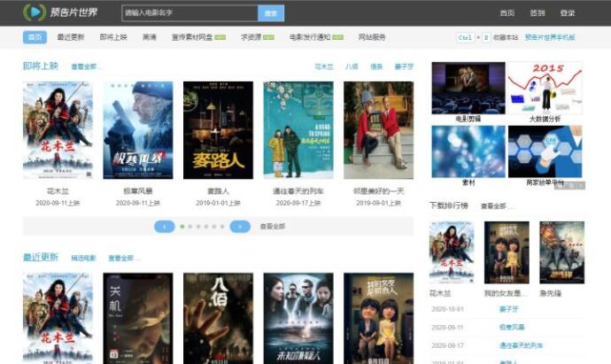Open 电影发行通知 in the navigation bar
The width and height of the screenshot is (611, 364).
click(x=310, y=37)
